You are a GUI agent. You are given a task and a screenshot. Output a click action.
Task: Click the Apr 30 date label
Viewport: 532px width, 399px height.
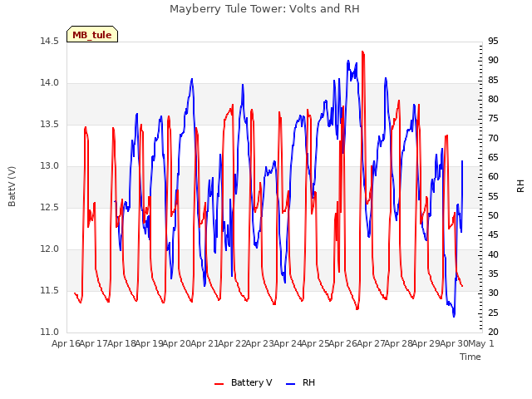tap(454, 344)
